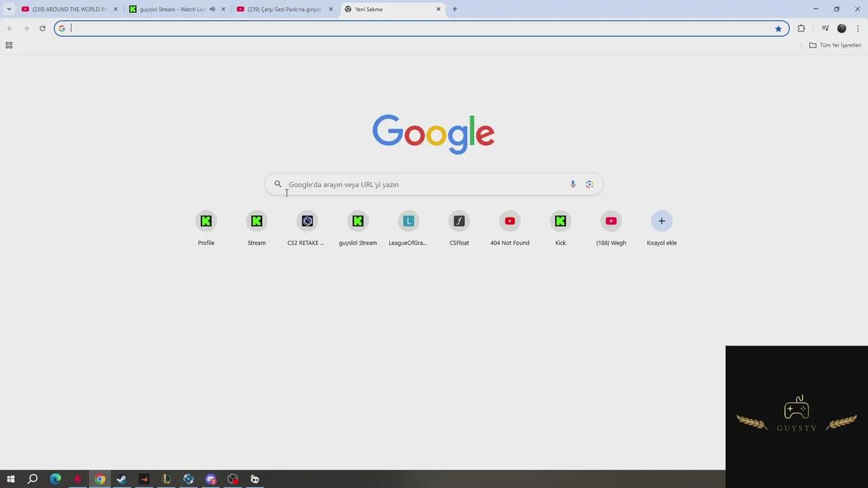
Task: Add a shortcut with Kısayol ekle
Action: pos(662,228)
